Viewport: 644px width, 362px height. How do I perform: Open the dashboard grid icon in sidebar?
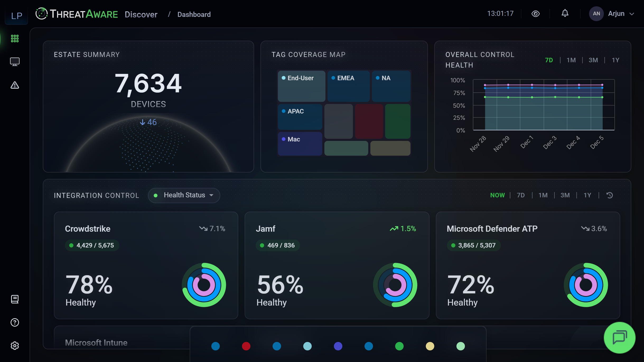pyautogui.click(x=15, y=39)
